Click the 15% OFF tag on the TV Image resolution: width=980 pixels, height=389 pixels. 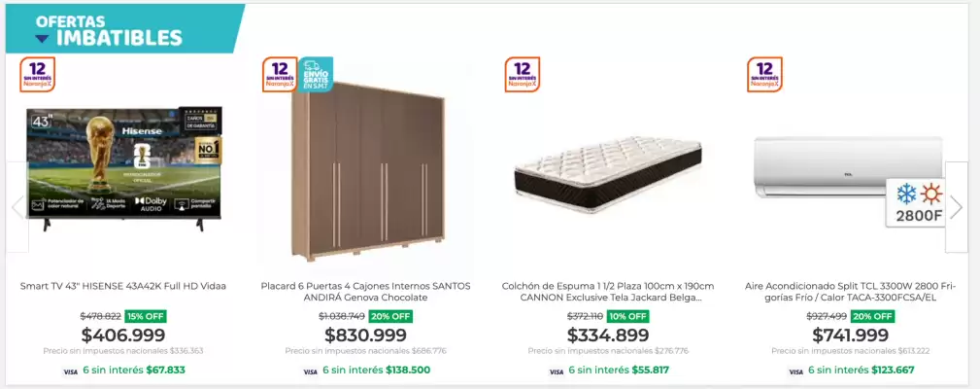(x=147, y=316)
